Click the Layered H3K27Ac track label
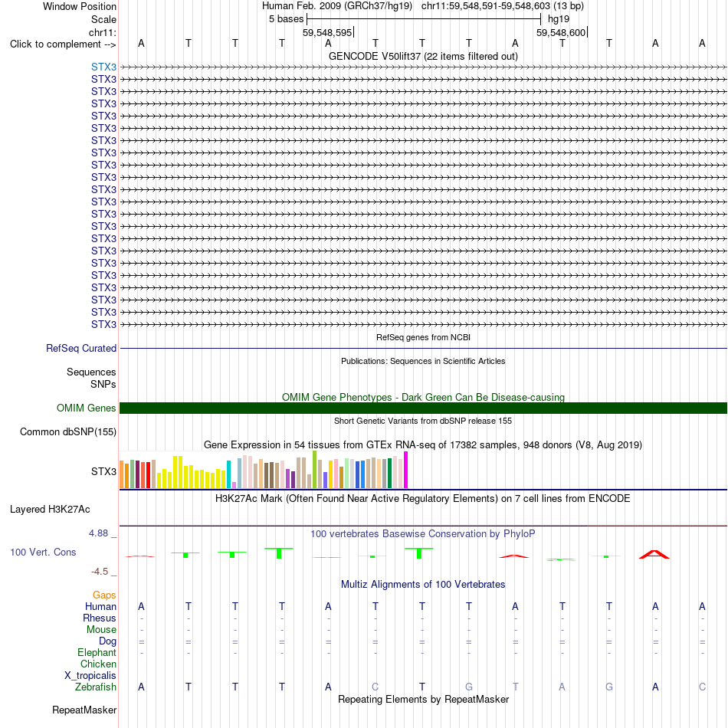728x728 pixels. (50, 510)
